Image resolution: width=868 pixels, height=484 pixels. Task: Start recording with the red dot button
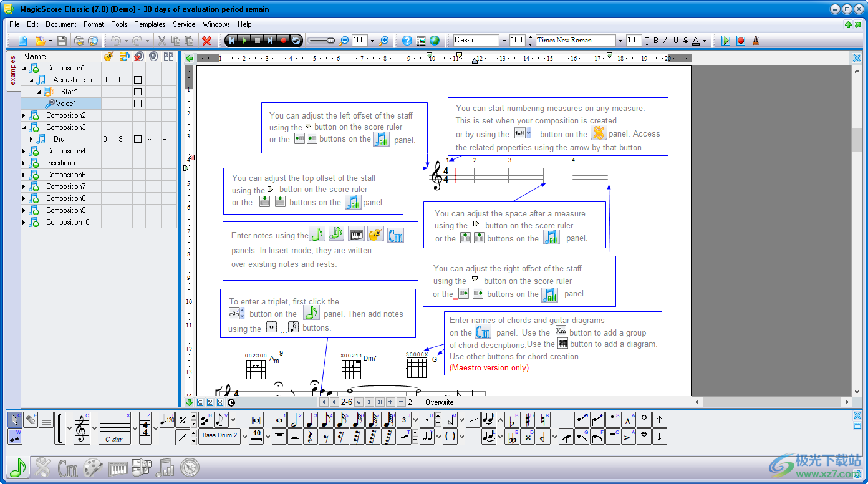[283, 41]
